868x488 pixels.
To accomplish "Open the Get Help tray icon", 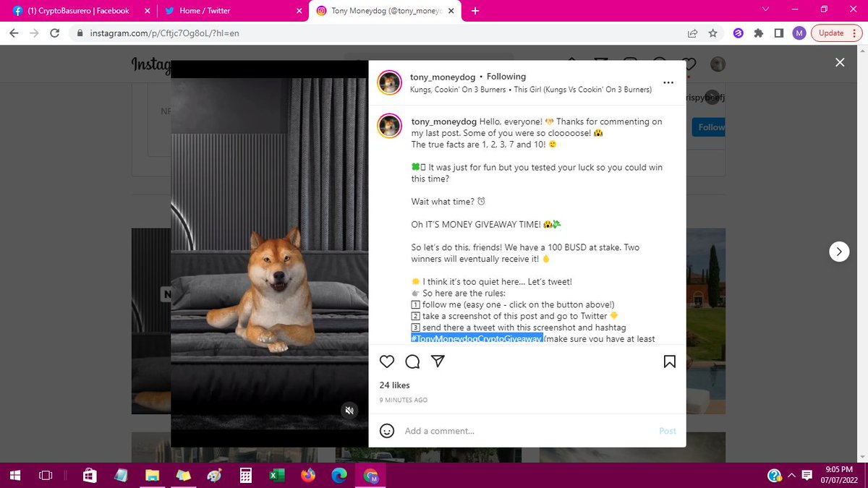I will pyautogui.click(x=774, y=476).
